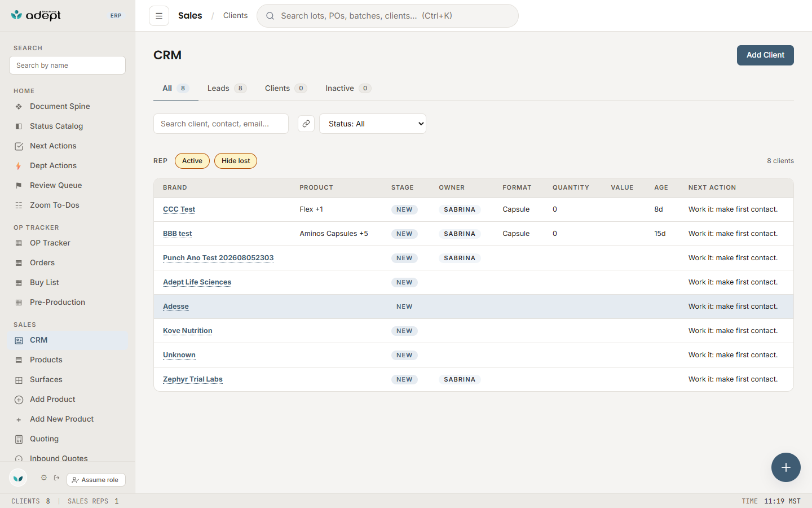
Task: Open Punch Ano Test 202608052303 link
Action: (x=218, y=258)
